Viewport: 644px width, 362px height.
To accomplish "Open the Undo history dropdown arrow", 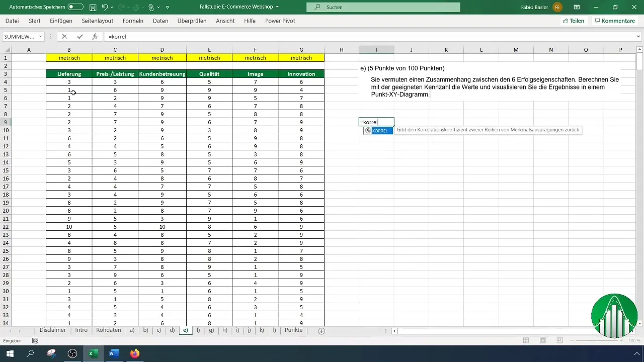I will coord(112,8).
